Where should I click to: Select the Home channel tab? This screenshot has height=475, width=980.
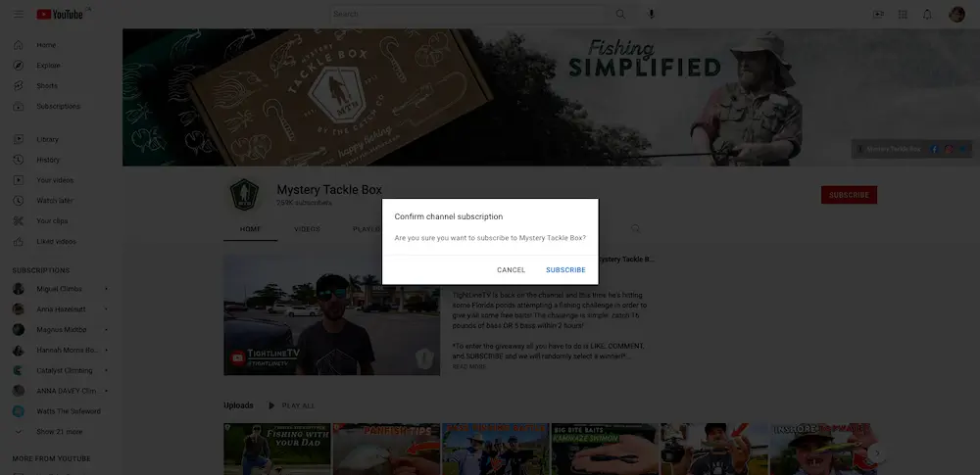pos(250,229)
